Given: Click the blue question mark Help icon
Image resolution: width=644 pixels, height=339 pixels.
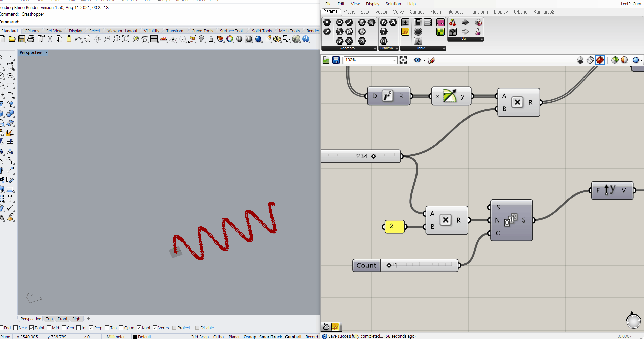Looking at the screenshot, I should 306,39.
